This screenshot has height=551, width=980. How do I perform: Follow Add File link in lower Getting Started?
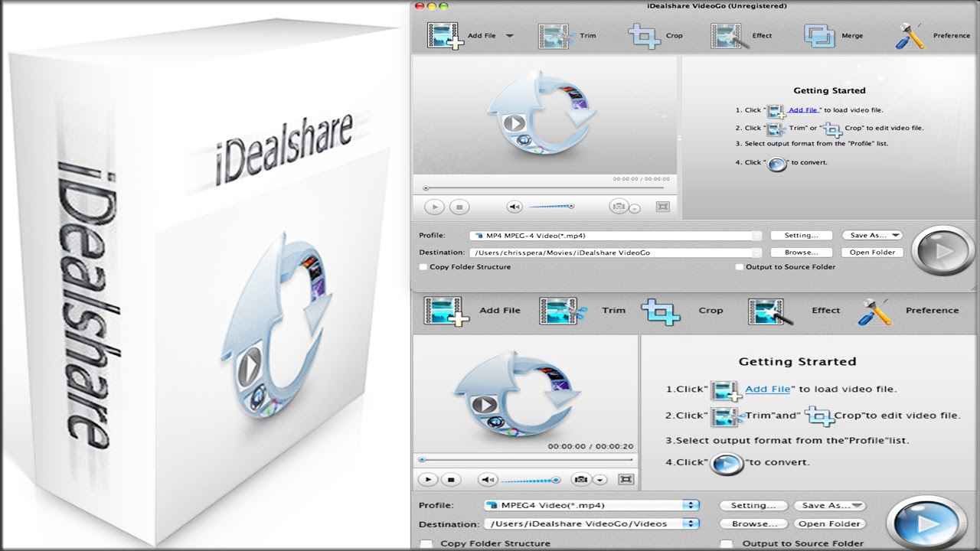767,389
